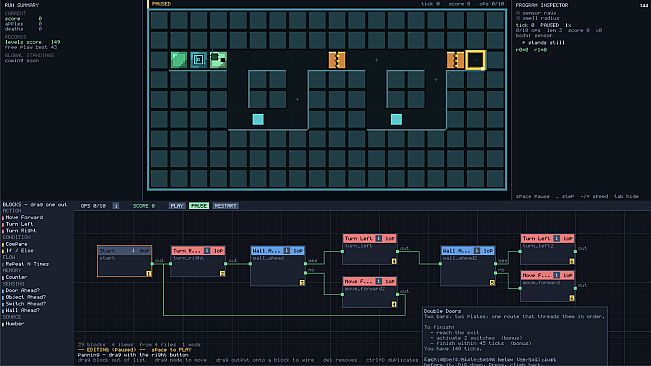This screenshot has height=366, width=651.
Task: Click the orange door in the corridor middle
Action: (337, 60)
